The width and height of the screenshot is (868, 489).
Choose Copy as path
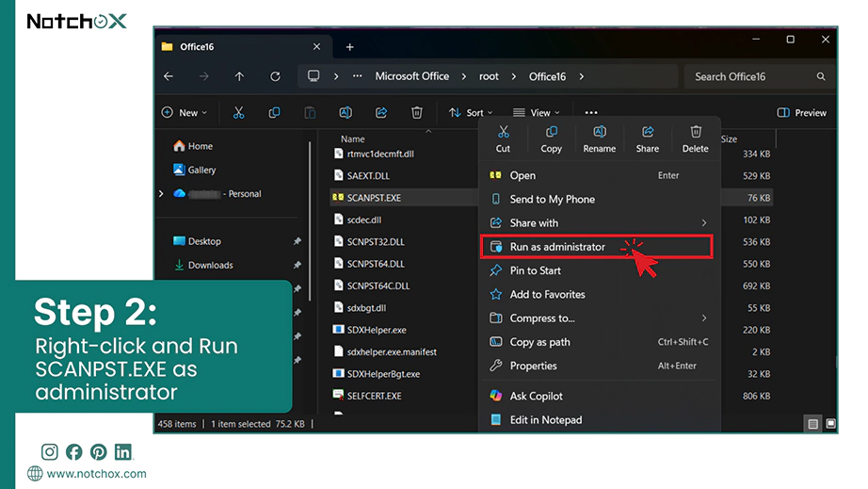tap(599, 342)
